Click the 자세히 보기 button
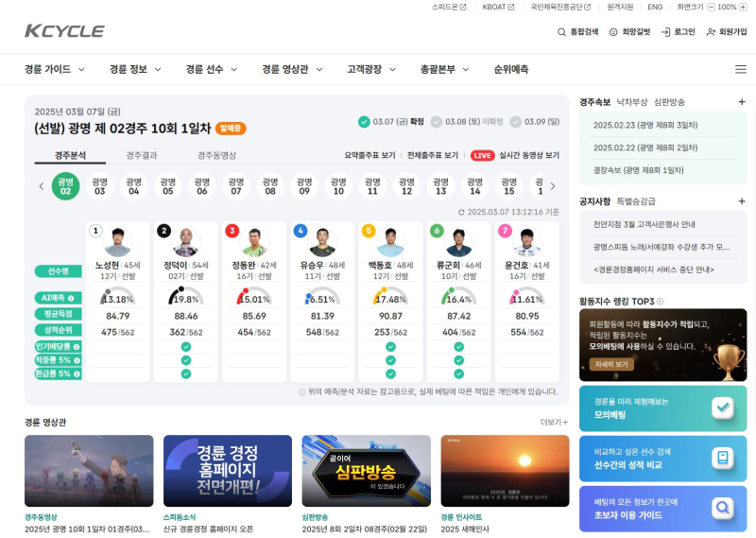The height and width of the screenshot is (538, 756). coord(610,364)
